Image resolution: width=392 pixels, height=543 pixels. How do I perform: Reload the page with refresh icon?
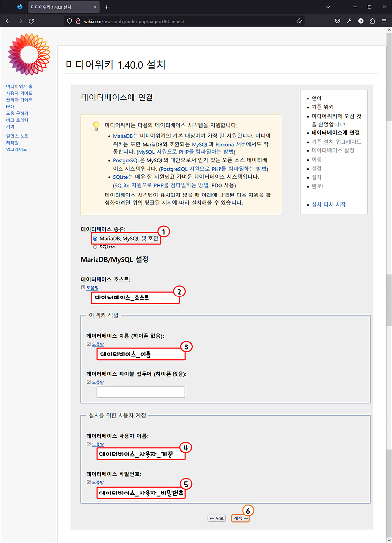pos(31,21)
